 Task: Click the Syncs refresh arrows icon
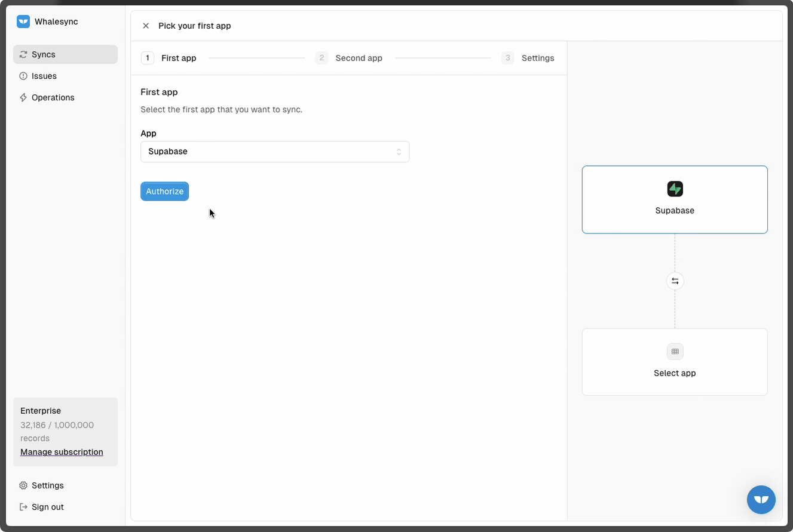coord(23,54)
